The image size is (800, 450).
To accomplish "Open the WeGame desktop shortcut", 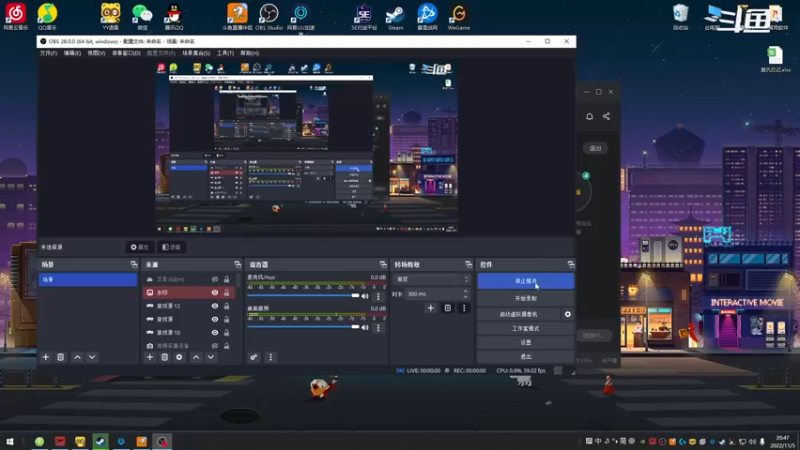I will point(459,16).
